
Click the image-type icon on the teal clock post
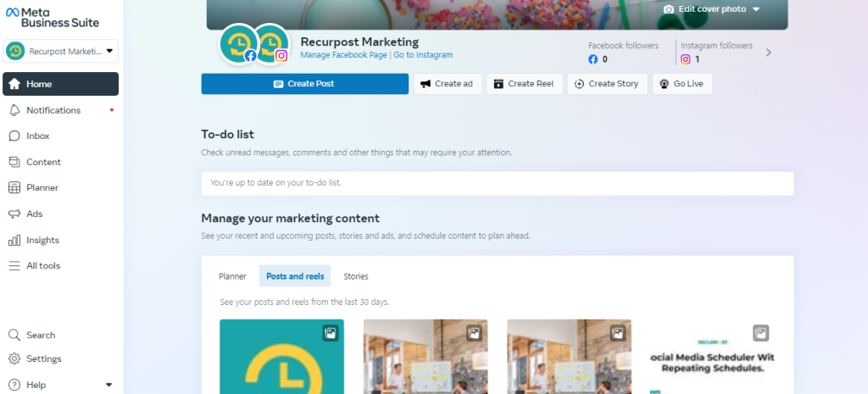[331, 333]
